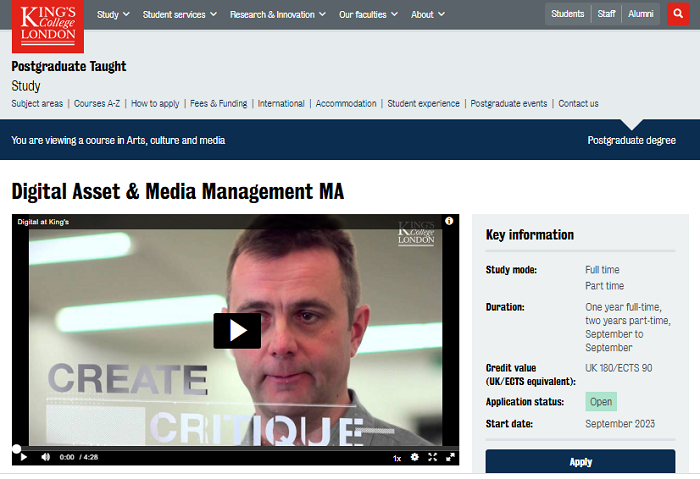700x479 pixels.
Task: Expand the Student services dropdown
Action: 180,14
